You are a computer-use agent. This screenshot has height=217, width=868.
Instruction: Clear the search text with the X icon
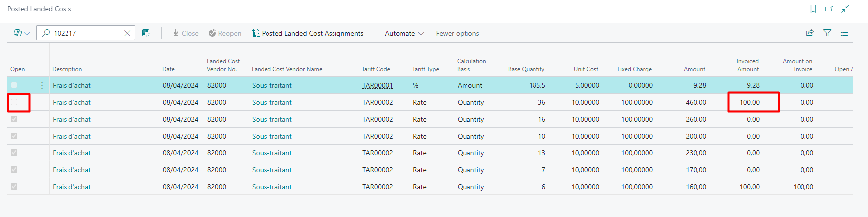tap(127, 33)
